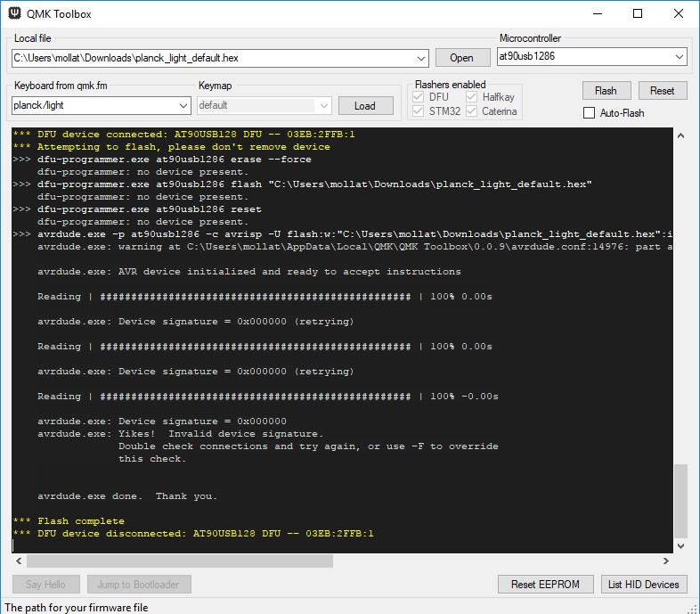Click the Open button for local file
Screen dimensions: 700x614
click(x=461, y=58)
